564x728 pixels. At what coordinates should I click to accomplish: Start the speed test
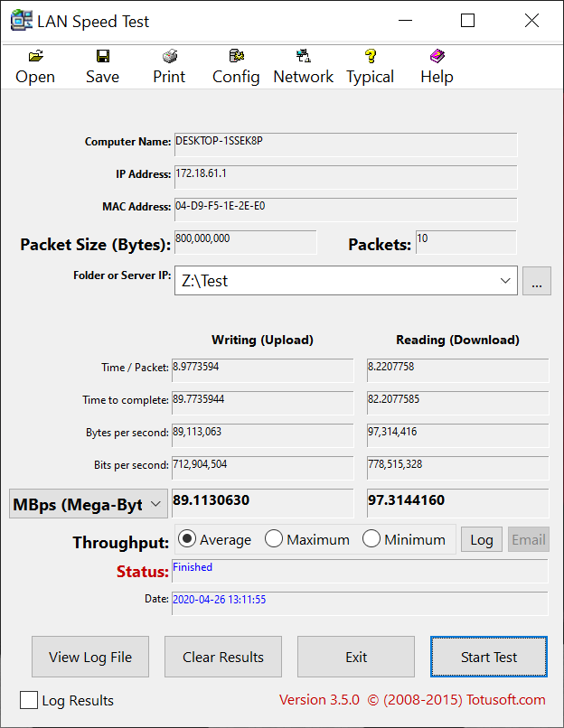[x=489, y=657]
